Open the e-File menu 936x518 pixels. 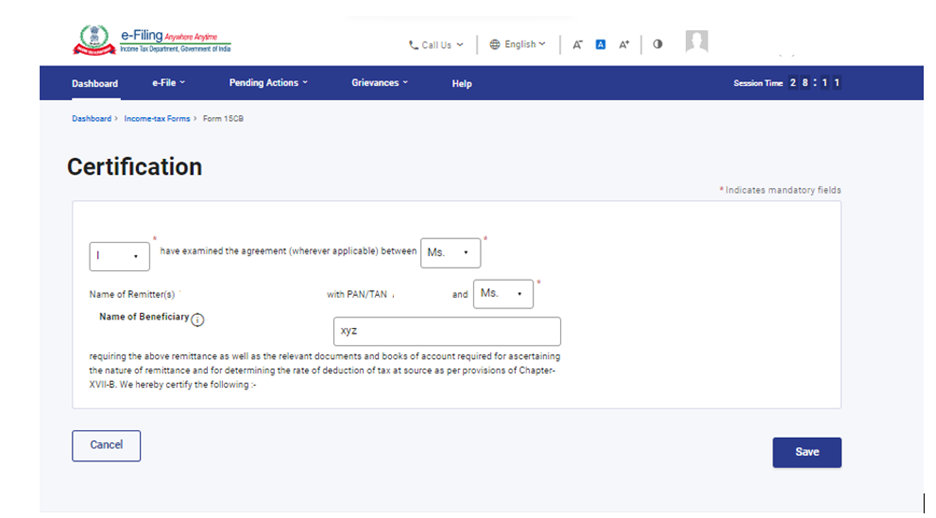click(168, 83)
